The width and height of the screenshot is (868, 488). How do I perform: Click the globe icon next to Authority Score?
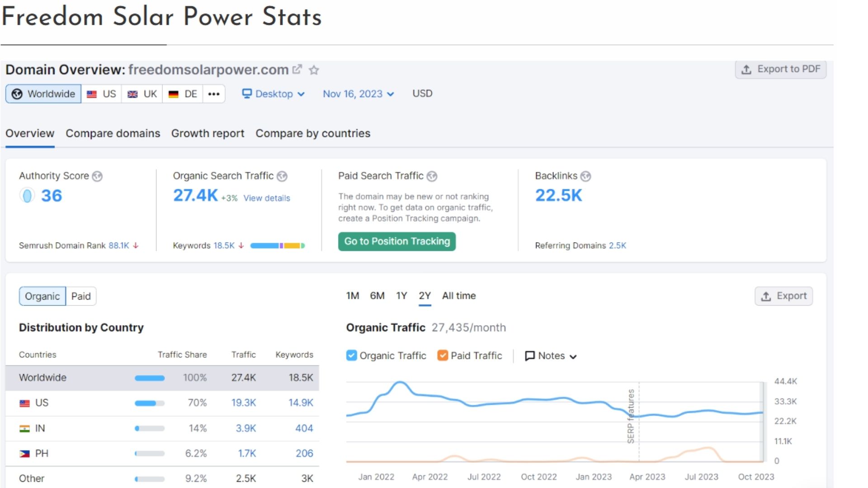coord(97,176)
